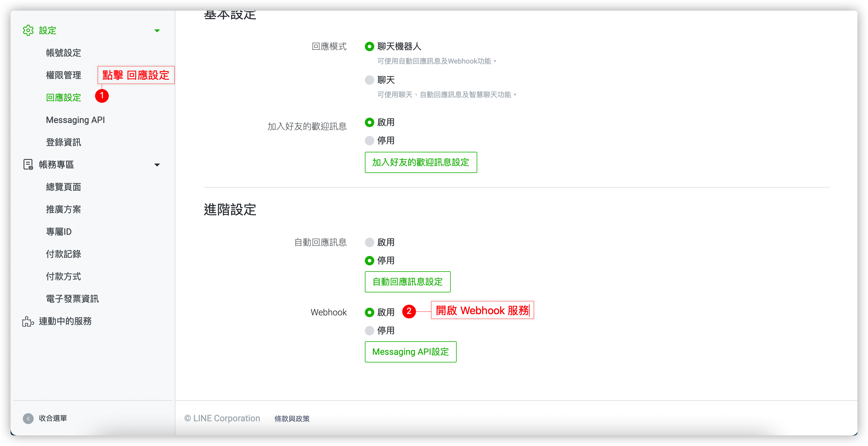Open 自動回應訊息設定 button
The height and width of the screenshot is (446, 868).
pos(408,282)
